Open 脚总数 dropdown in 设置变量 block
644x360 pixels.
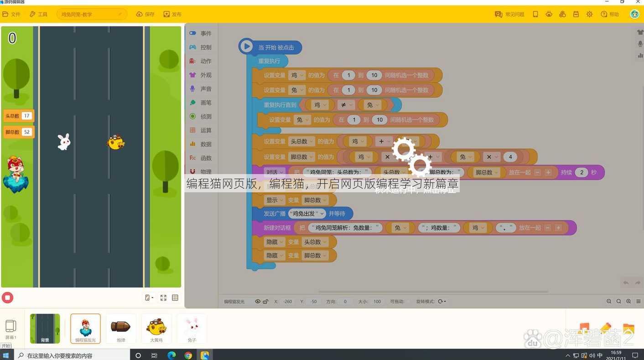(x=301, y=157)
